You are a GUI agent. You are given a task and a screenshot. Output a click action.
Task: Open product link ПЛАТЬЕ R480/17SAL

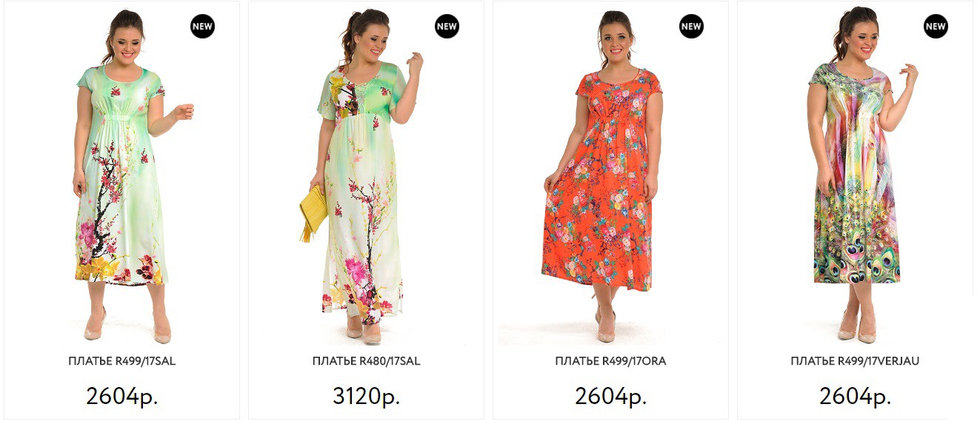(366, 361)
